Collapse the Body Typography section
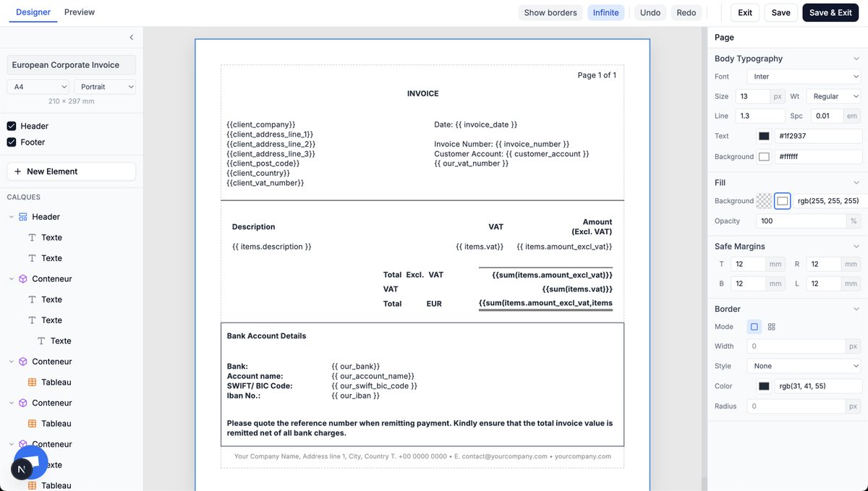Viewport: 868px width, 491px height. (856, 59)
